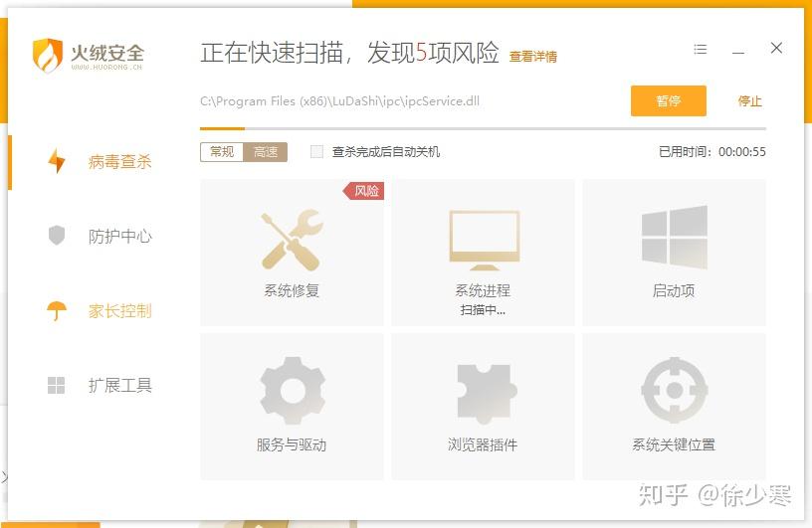Enable 查杀完成后自动关机 checkbox
The image size is (812, 528).
pyautogui.click(x=316, y=152)
